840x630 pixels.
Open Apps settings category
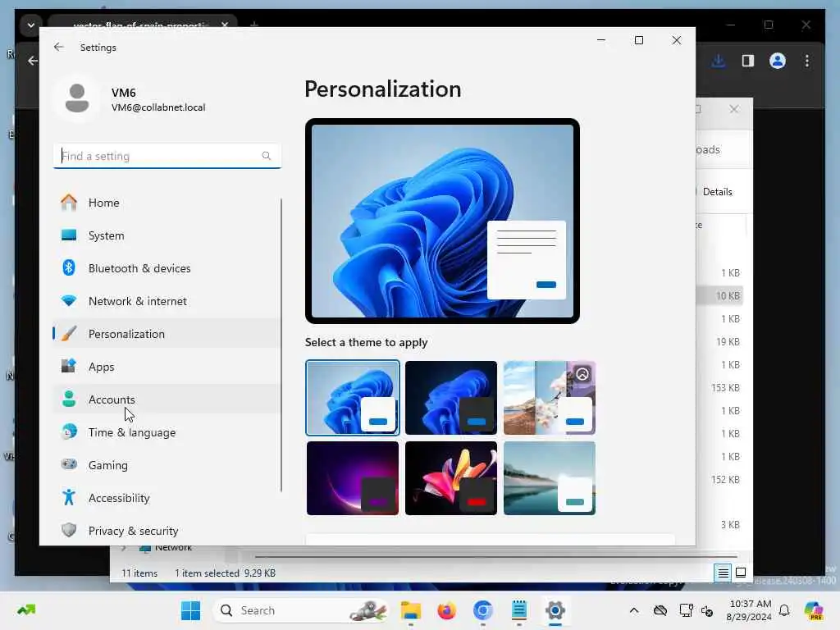[167, 367]
